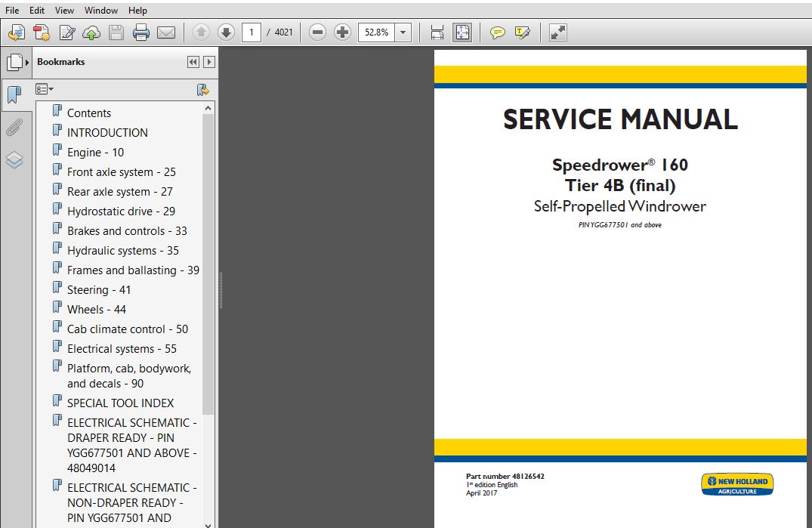Click the find current bookmark icon
The image size is (812, 528).
[x=203, y=90]
